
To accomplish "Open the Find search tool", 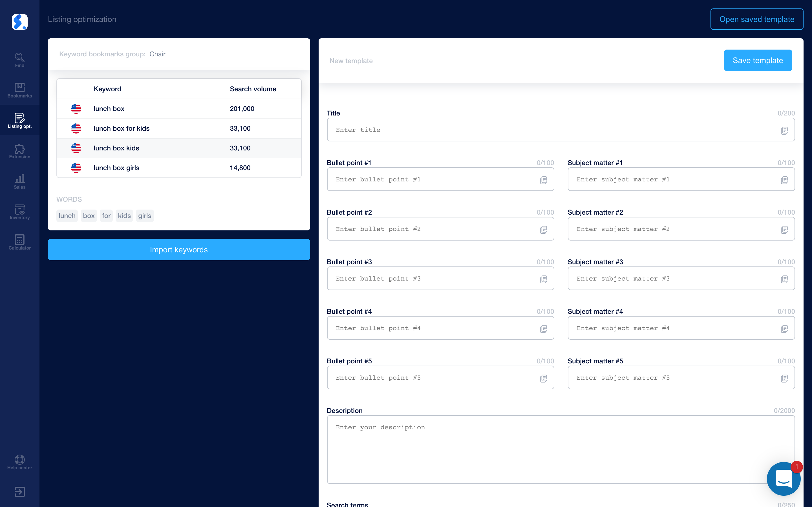I will coord(19,60).
